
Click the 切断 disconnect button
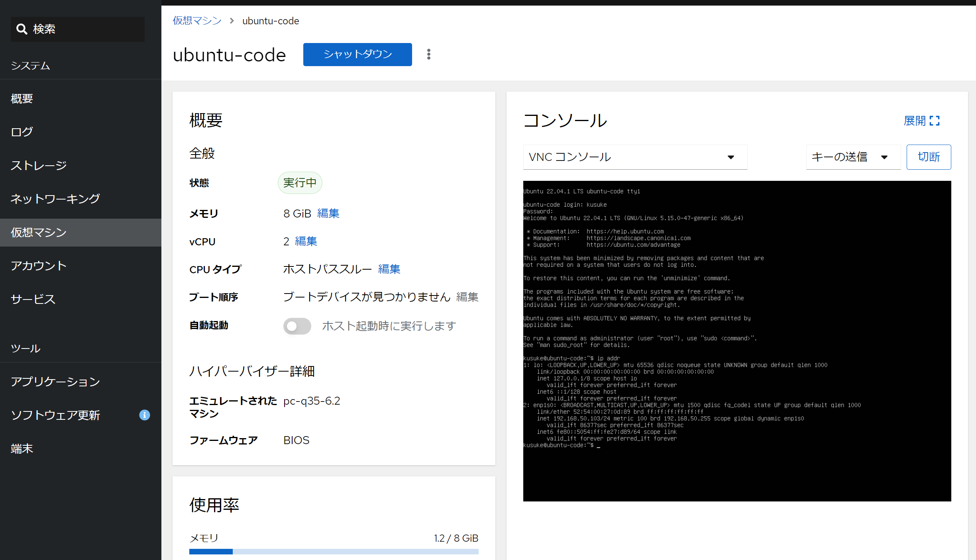(928, 157)
